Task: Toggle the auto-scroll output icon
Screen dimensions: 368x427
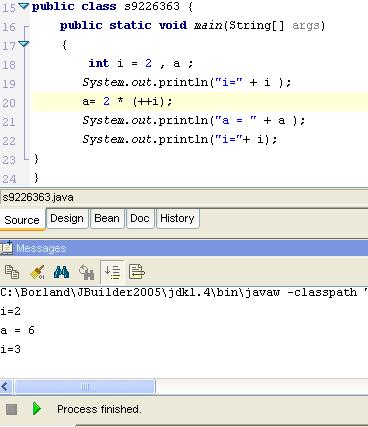Action: tap(112, 272)
